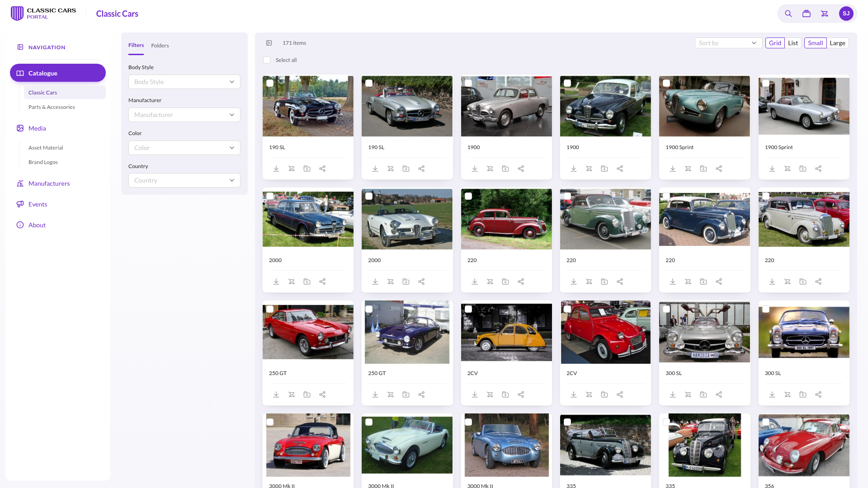Open the Manufacturer filter dropdown

184,115
